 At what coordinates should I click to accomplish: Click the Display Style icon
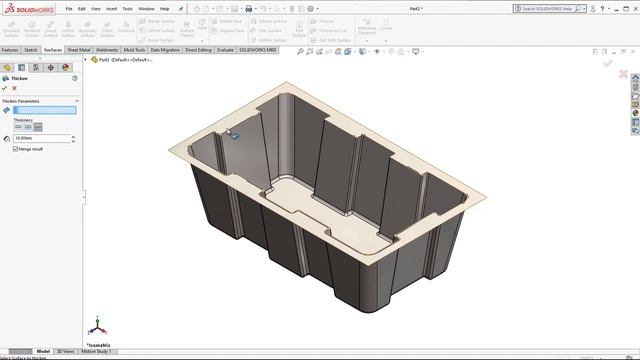(x=362, y=51)
